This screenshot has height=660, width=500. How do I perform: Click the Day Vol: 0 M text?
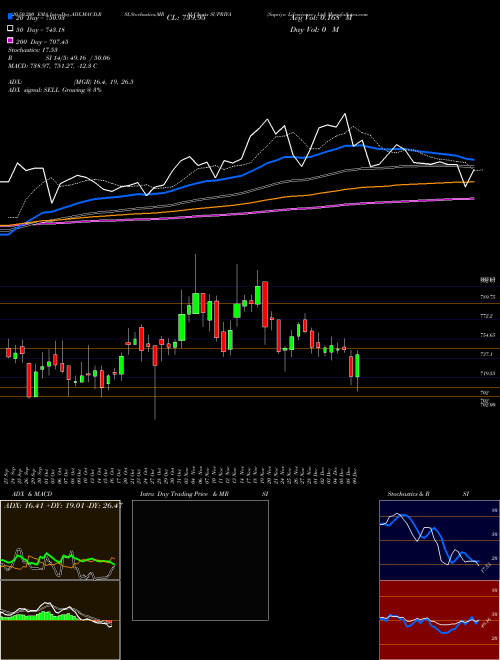pos(314,30)
